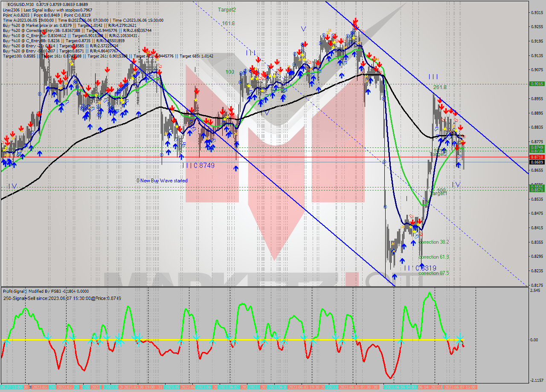
Task: Click the 2023.06.07 15:00 time axis marker
Action: point(460,387)
